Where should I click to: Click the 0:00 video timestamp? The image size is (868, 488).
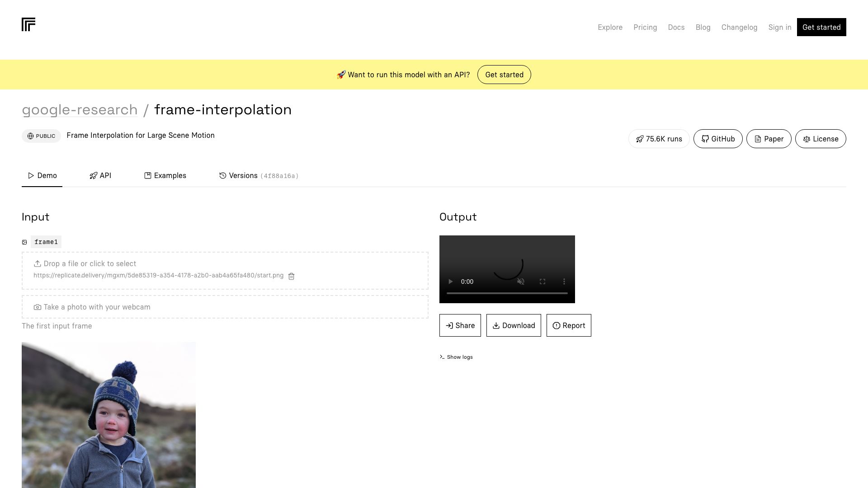[467, 282]
